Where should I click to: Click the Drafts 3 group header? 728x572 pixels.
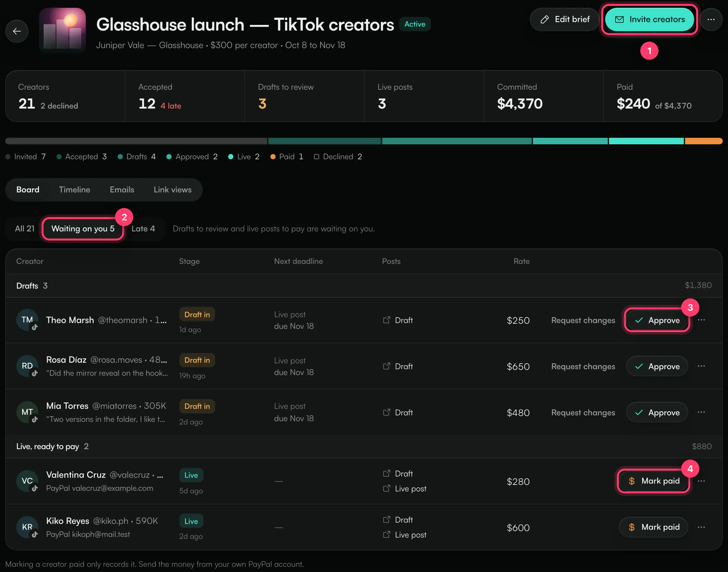click(364, 286)
